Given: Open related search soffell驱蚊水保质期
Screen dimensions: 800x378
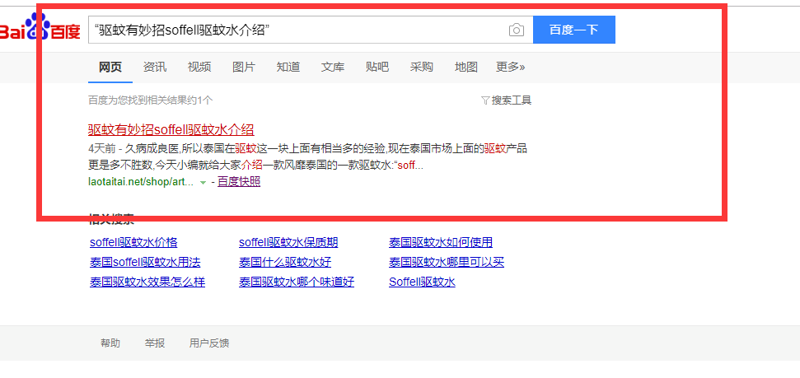Looking at the screenshot, I should [x=288, y=242].
